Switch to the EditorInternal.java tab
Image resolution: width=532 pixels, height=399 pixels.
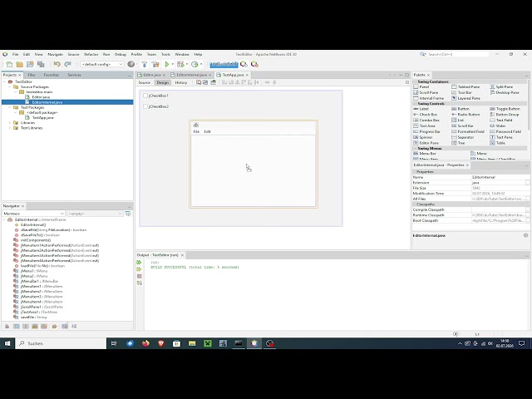pyautogui.click(x=191, y=75)
